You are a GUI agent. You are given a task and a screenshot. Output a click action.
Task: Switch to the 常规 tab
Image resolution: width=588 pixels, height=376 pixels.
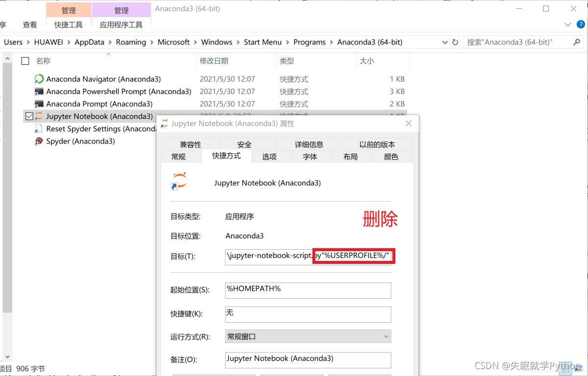(179, 157)
